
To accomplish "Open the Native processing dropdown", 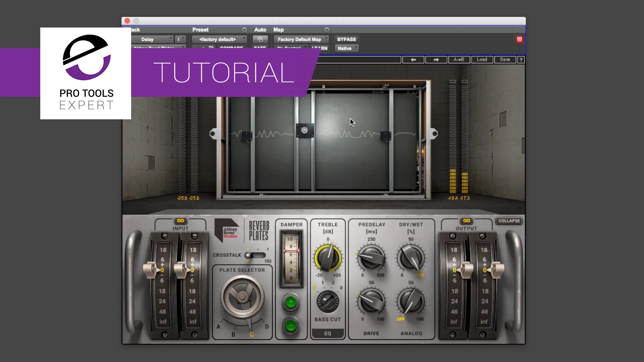I will click(x=346, y=48).
